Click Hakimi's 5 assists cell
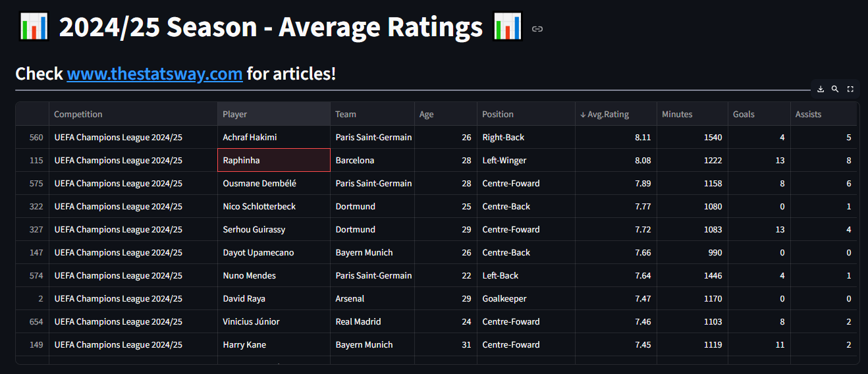 click(x=824, y=137)
